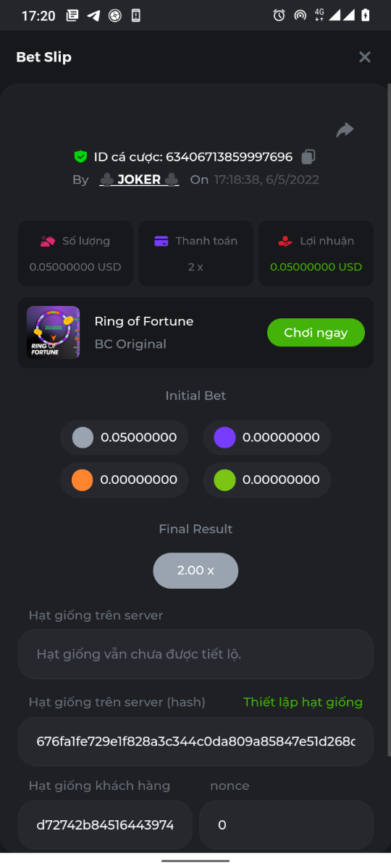Tap the Thanh toán payout card icon

[161, 241]
